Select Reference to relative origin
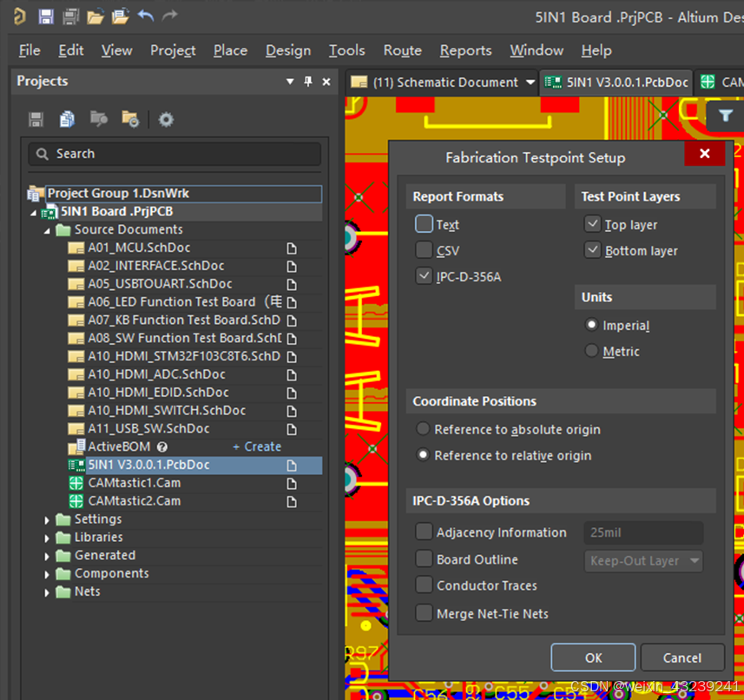Image resolution: width=744 pixels, height=700 pixels. (x=423, y=454)
